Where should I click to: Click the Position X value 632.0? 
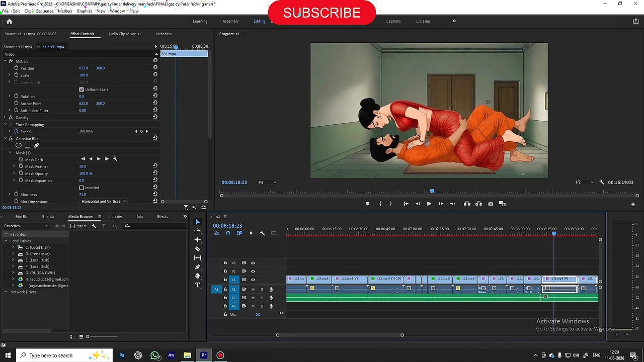pos(84,68)
